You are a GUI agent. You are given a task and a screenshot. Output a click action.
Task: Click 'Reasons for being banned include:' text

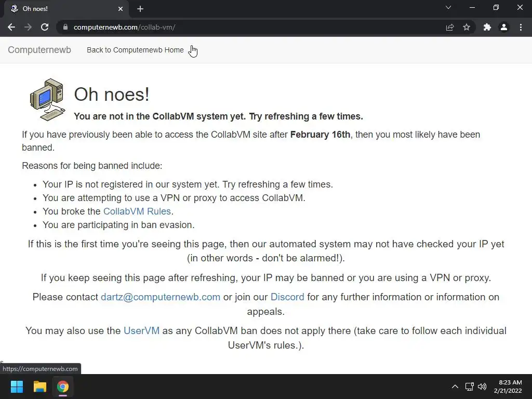tap(92, 166)
